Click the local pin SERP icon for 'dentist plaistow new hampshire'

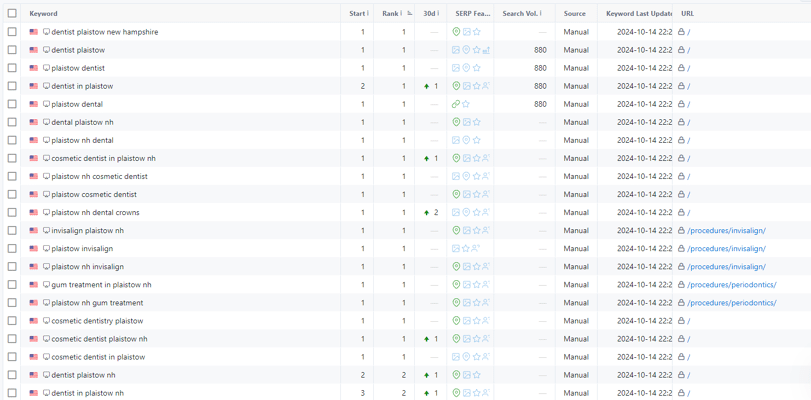(x=456, y=32)
